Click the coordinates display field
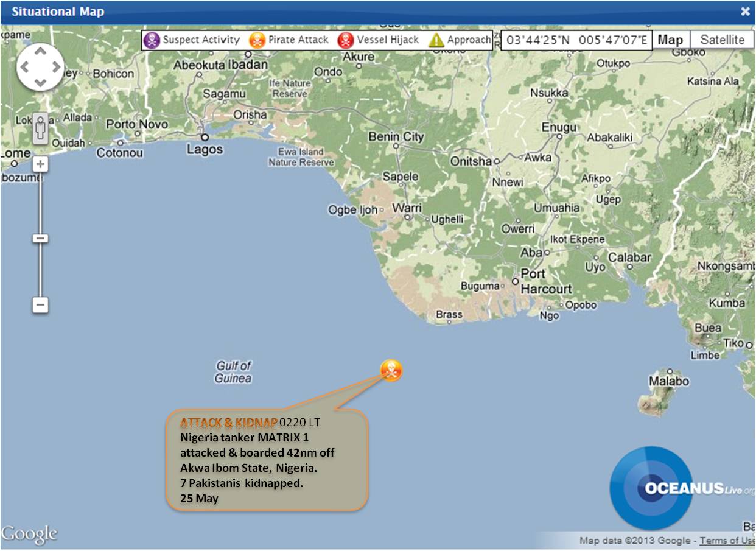 pos(576,41)
